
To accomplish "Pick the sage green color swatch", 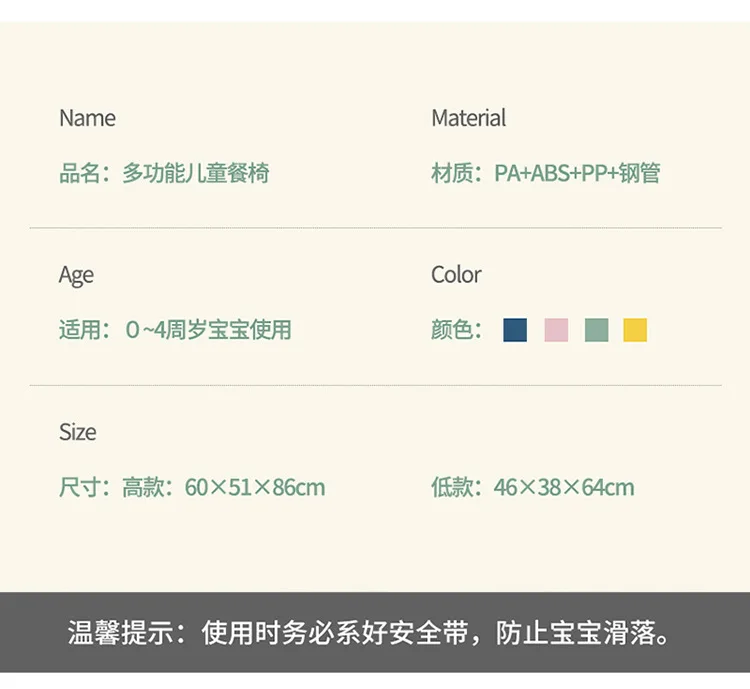I will click(596, 330).
